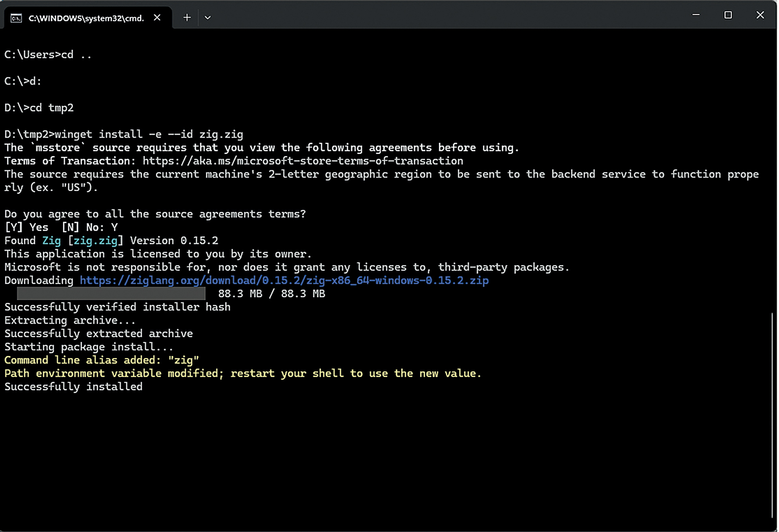The image size is (779, 532).
Task: Maximize the terminal window
Action: point(728,15)
